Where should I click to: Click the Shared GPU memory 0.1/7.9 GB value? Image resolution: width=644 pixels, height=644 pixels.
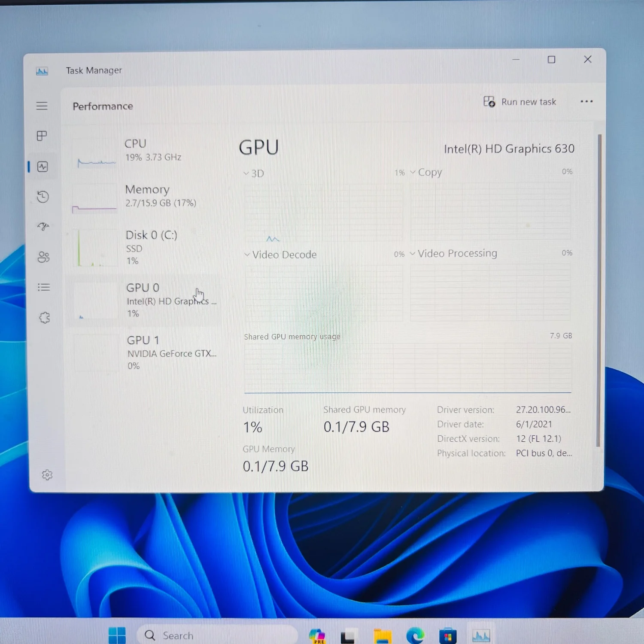pos(356,427)
